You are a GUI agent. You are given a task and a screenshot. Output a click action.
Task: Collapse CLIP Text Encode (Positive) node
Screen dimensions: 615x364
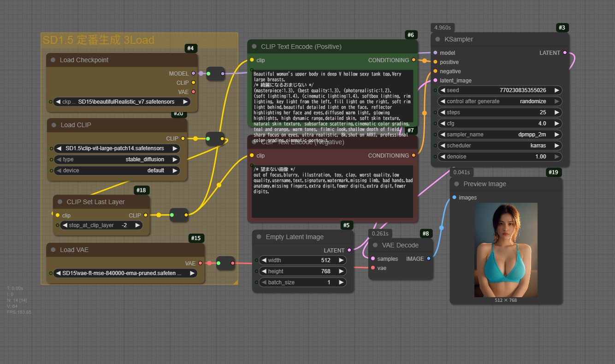254,47
